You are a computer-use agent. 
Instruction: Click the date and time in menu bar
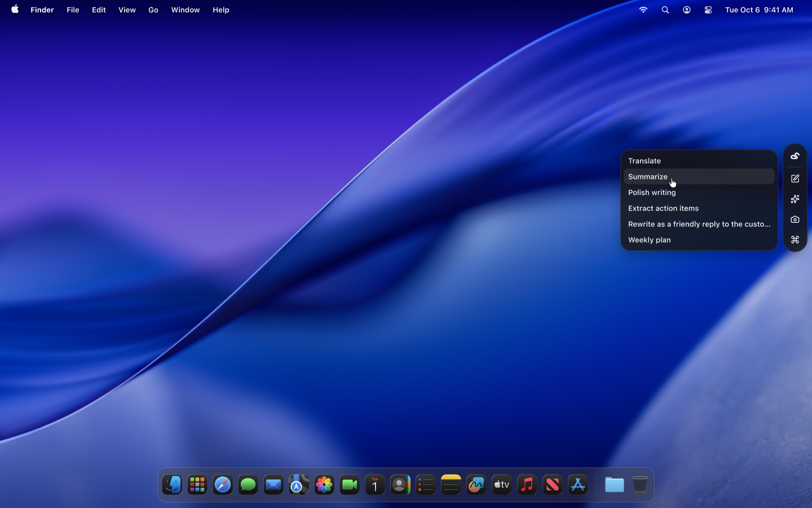coord(759,10)
